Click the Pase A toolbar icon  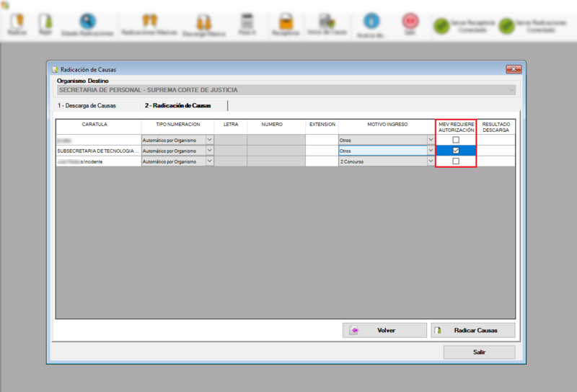[x=247, y=21]
